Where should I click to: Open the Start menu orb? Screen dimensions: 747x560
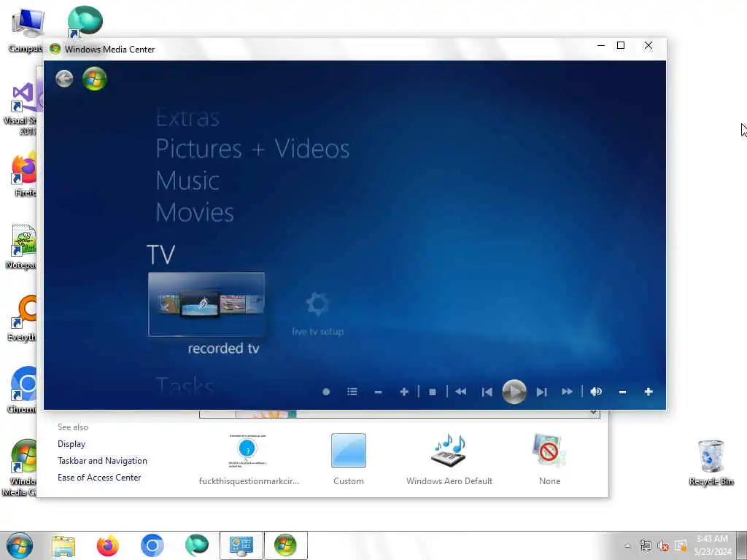pos(20,545)
